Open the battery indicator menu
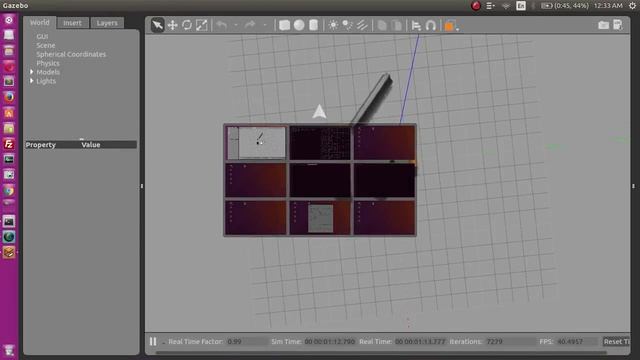Screen dimensions: 640x360 pyautogui.click(x=564, y=5)
